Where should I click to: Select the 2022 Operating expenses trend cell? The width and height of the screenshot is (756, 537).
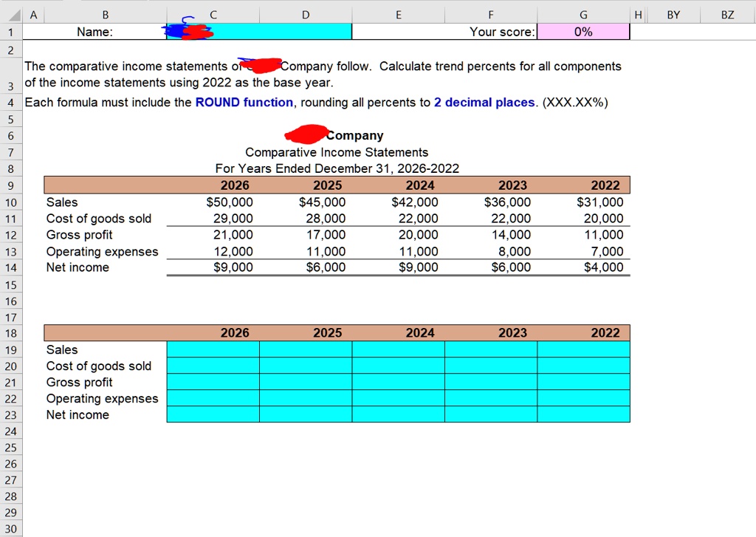click(x=583, y=399)
